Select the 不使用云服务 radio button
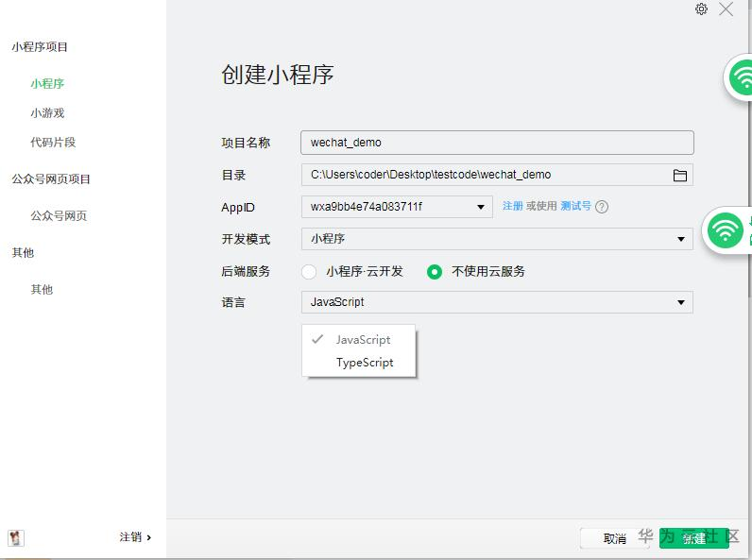This screenshot has height=560, width=752. 435,272
